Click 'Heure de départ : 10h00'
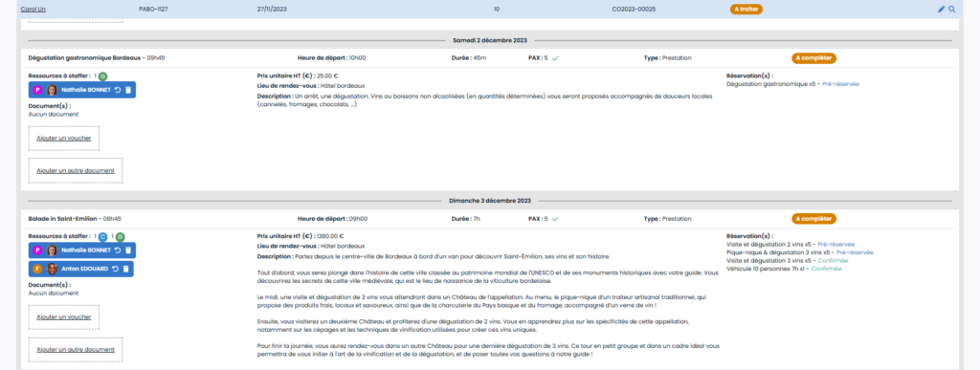 coord(331,58)
